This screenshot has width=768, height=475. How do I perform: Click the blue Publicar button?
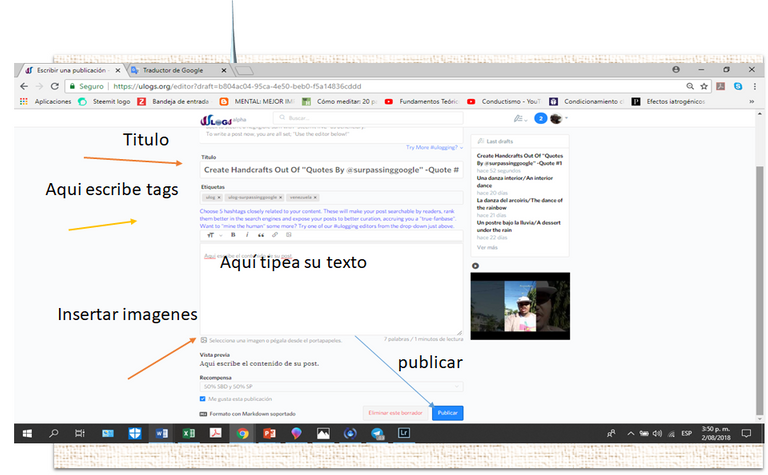coord(447,412)
